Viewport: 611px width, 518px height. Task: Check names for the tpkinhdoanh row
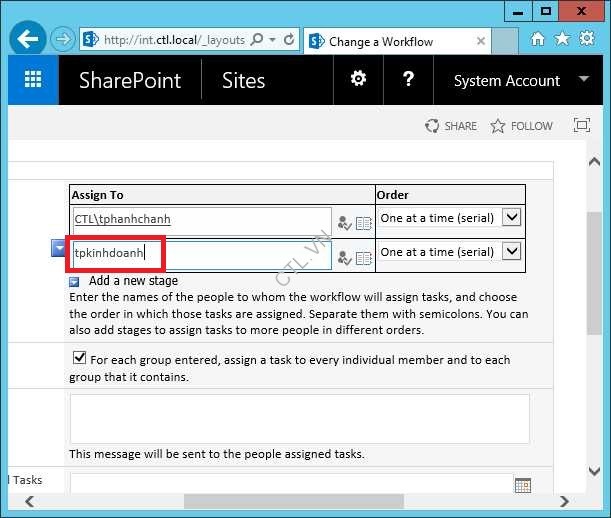pyautogui.click(x=345, y=258)
